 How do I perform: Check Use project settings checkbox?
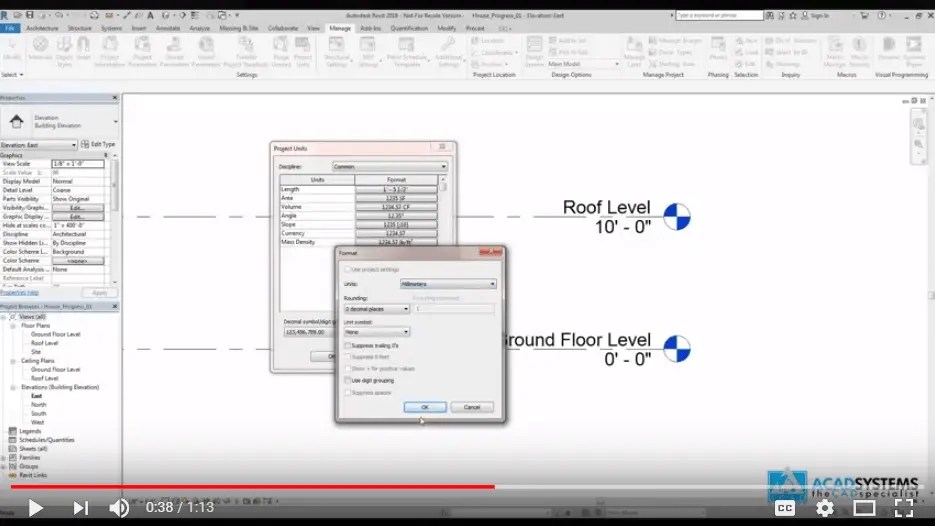point(347,270)
